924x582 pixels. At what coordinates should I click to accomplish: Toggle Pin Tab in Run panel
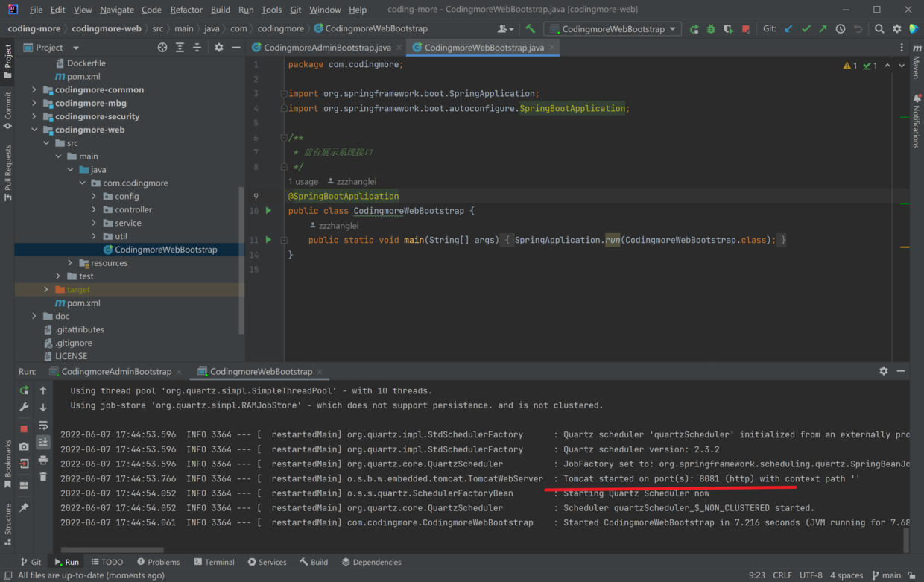(x=24, y=507)
